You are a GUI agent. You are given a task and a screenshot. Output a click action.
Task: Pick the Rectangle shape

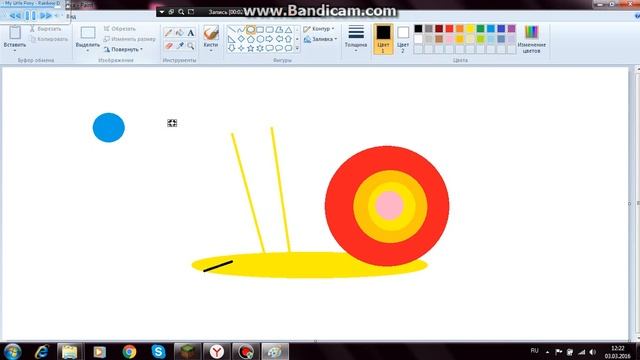260,30
